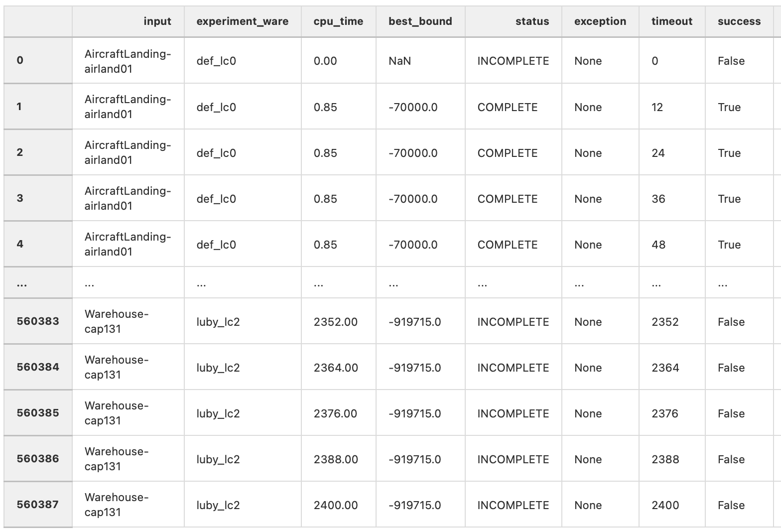Click the 'timeout' column header
This screenshot has height=532, width=781.
point(672,21)
